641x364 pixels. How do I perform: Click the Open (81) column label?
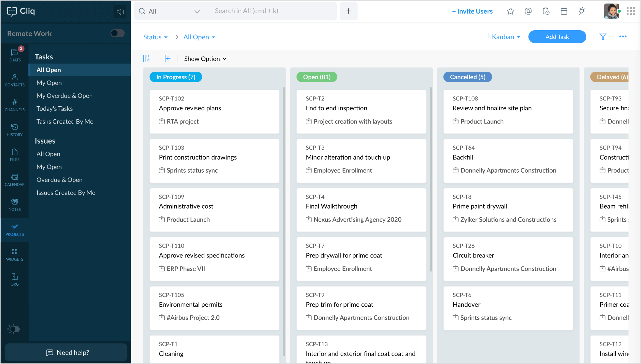pos(317,77)
